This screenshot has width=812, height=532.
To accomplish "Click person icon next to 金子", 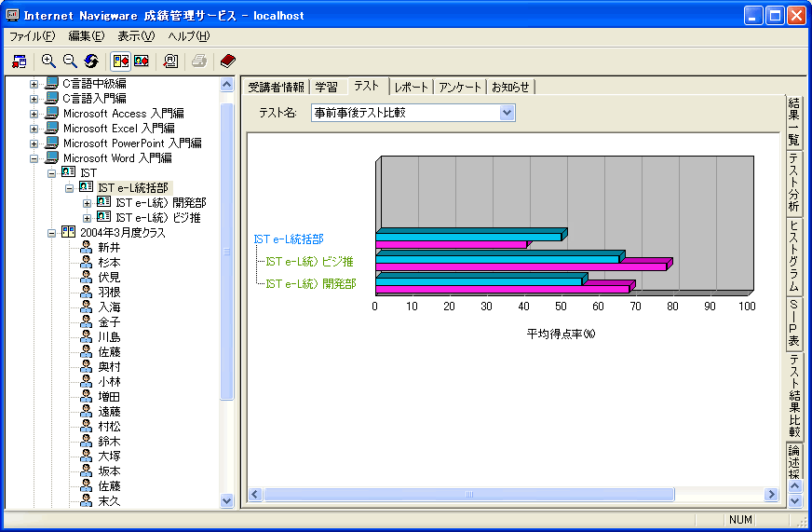I will [x=86, y=321].
